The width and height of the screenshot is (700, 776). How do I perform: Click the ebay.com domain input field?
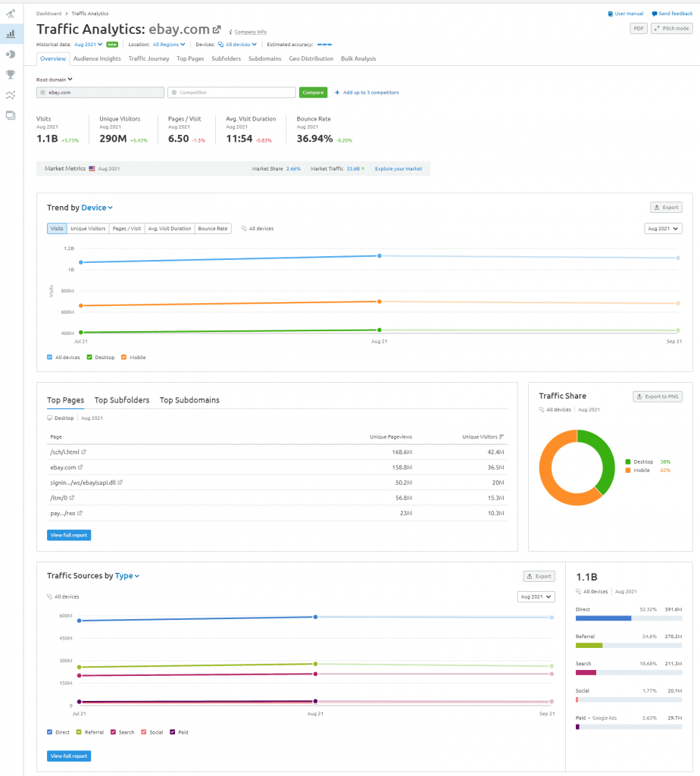click(101, 92)
